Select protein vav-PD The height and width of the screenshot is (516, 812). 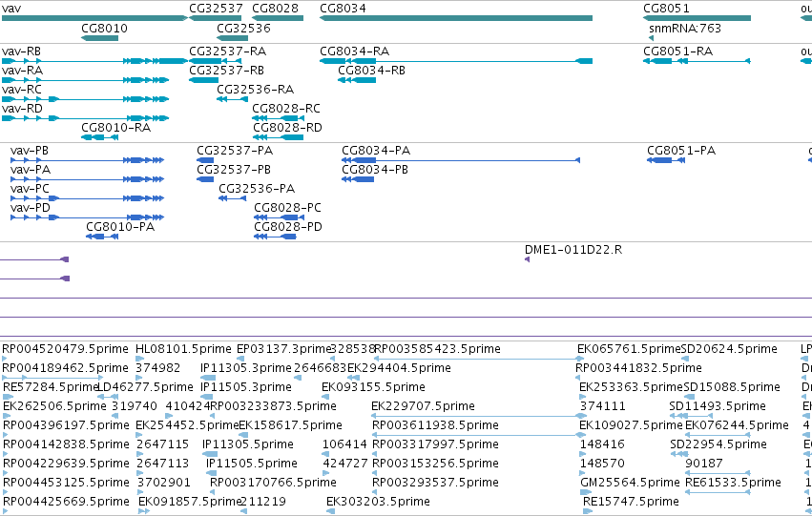[88, 217]
